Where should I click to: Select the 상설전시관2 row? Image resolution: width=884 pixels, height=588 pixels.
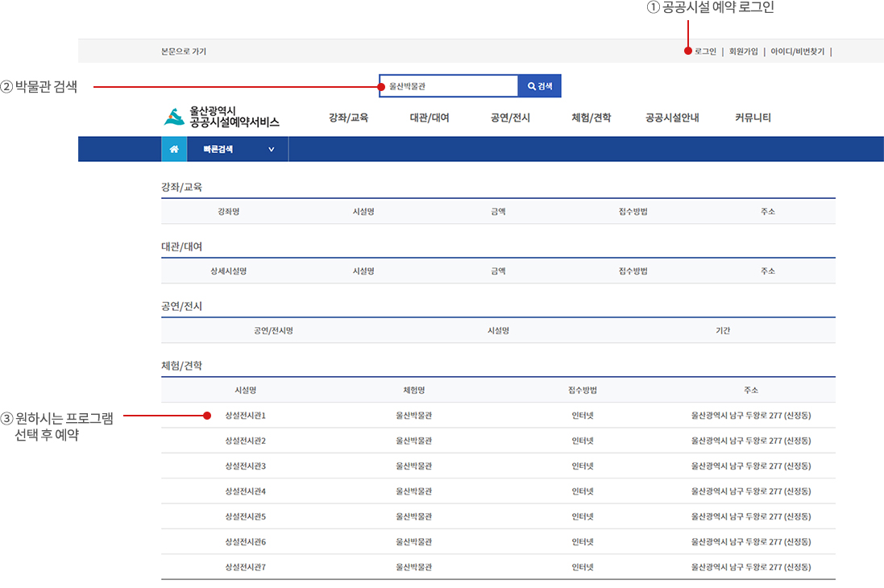click(498, 441)
